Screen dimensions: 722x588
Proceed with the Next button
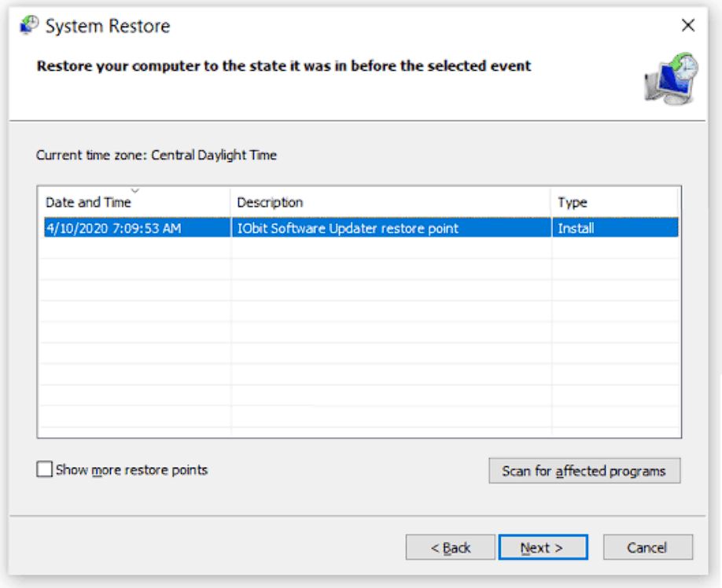coord(543,547)
